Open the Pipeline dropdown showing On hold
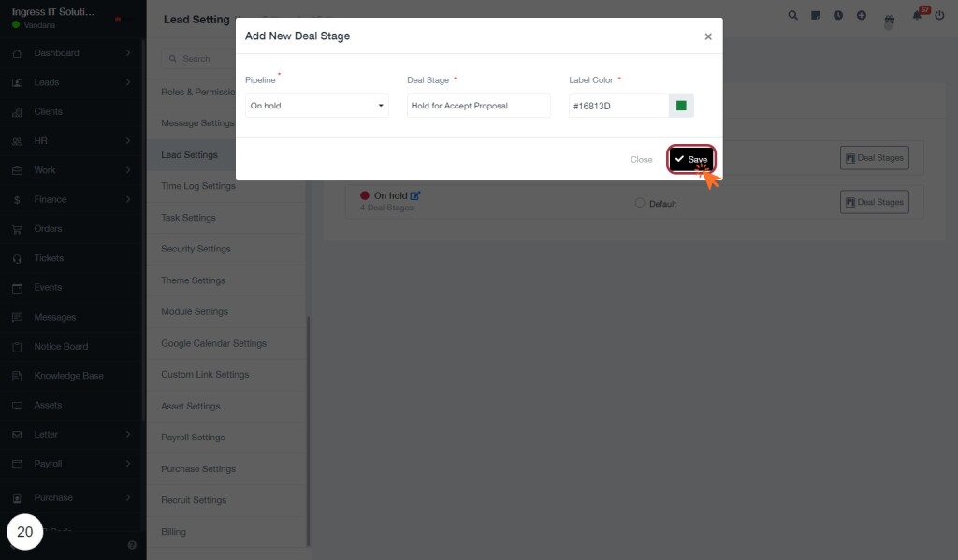Viewport: 958px width, 560px height. (316, 106)
